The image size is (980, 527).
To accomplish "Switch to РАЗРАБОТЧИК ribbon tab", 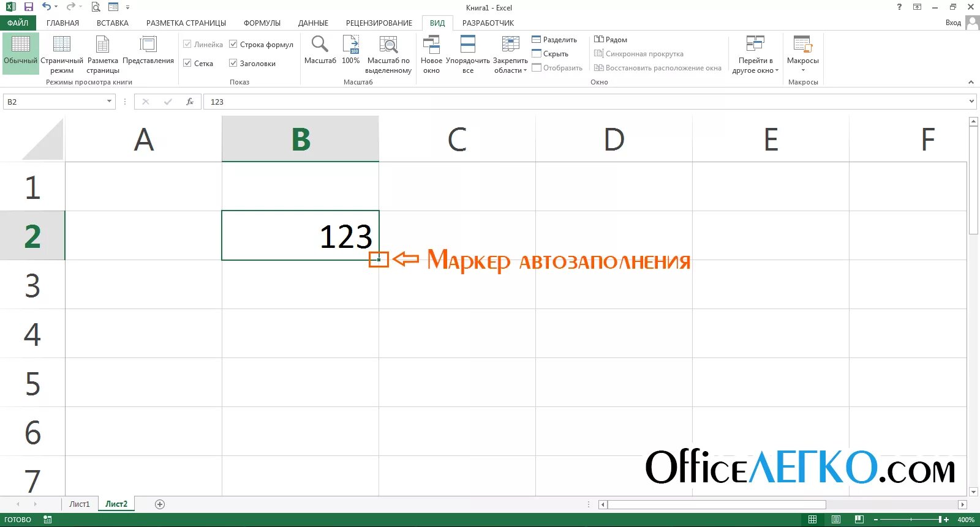I will (488, 23).
